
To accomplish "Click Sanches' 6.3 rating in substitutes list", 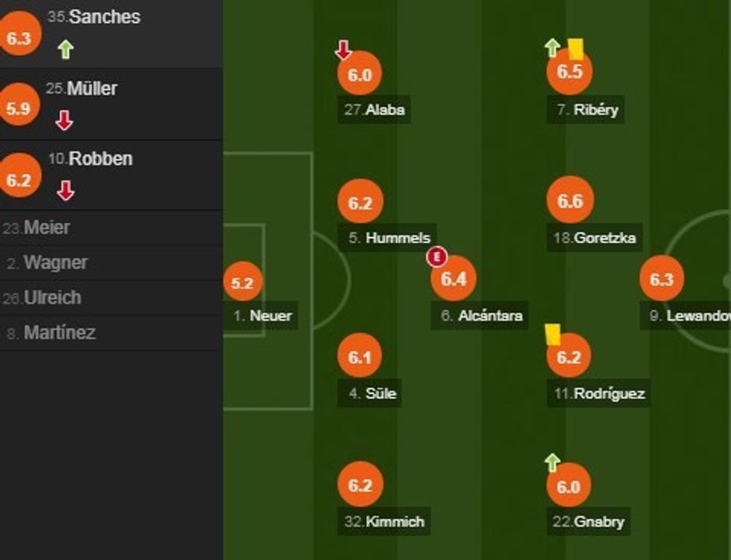I will [x=18, y=37].
